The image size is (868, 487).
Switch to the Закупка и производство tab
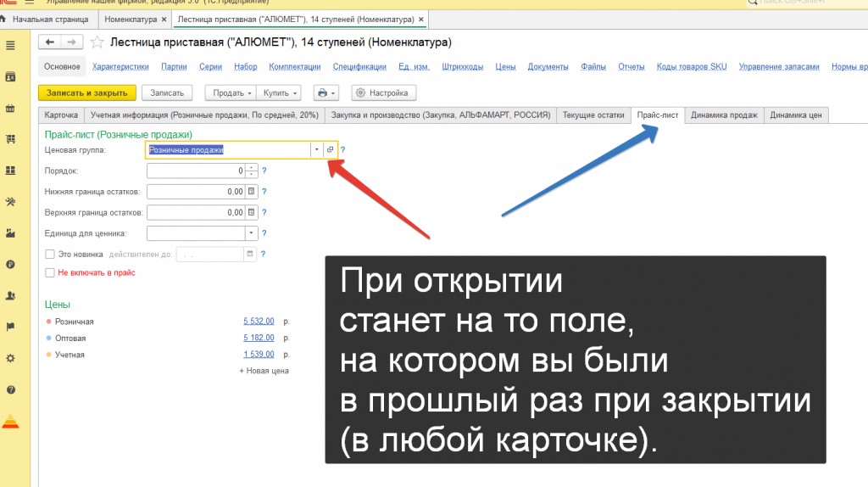click(441, 115)
